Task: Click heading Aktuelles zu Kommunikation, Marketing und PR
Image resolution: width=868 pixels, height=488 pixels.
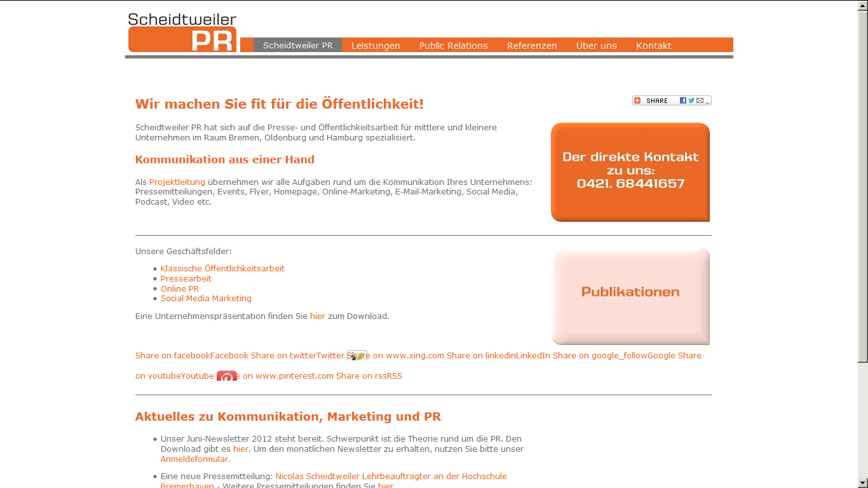Action: click(288, 417)
